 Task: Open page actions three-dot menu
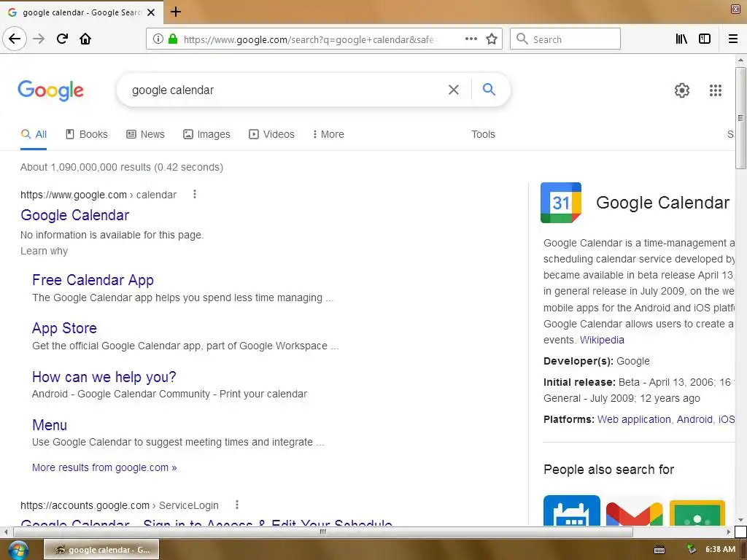coord(471,39)
